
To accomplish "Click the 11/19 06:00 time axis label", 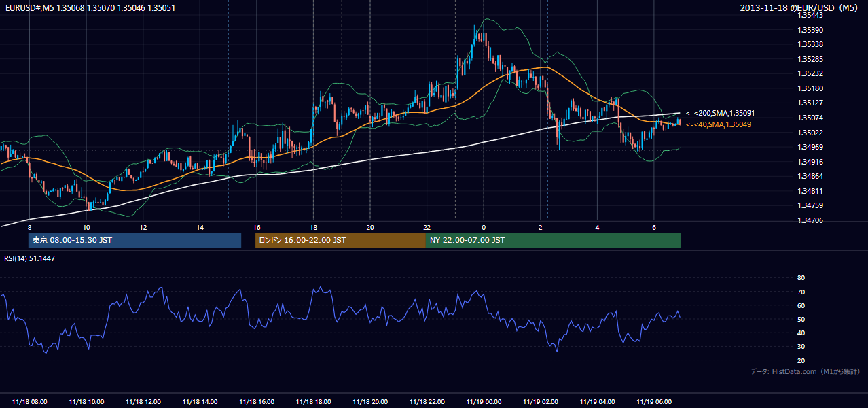I will 654,402.
